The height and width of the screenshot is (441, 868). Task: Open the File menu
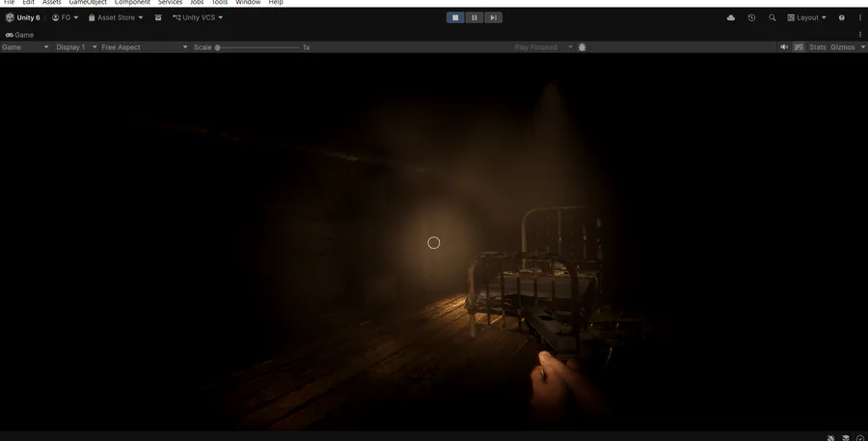click(x=9, y=2)
